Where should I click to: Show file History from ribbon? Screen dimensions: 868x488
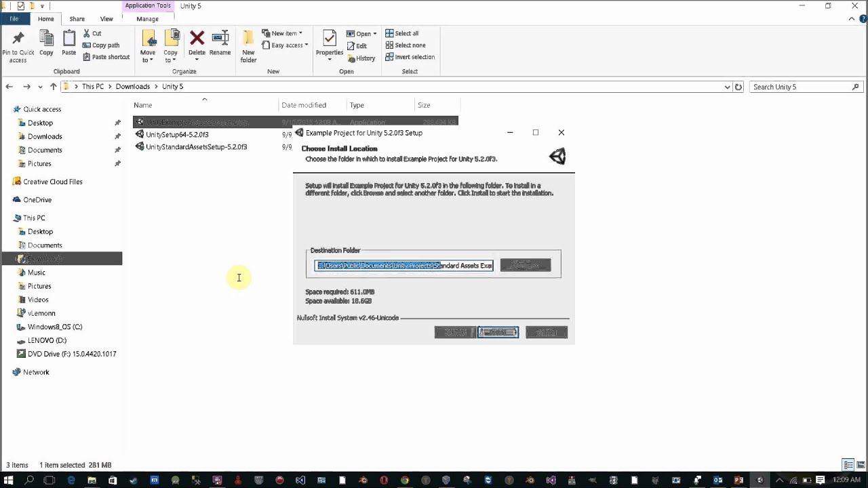[x=361, y=58]
